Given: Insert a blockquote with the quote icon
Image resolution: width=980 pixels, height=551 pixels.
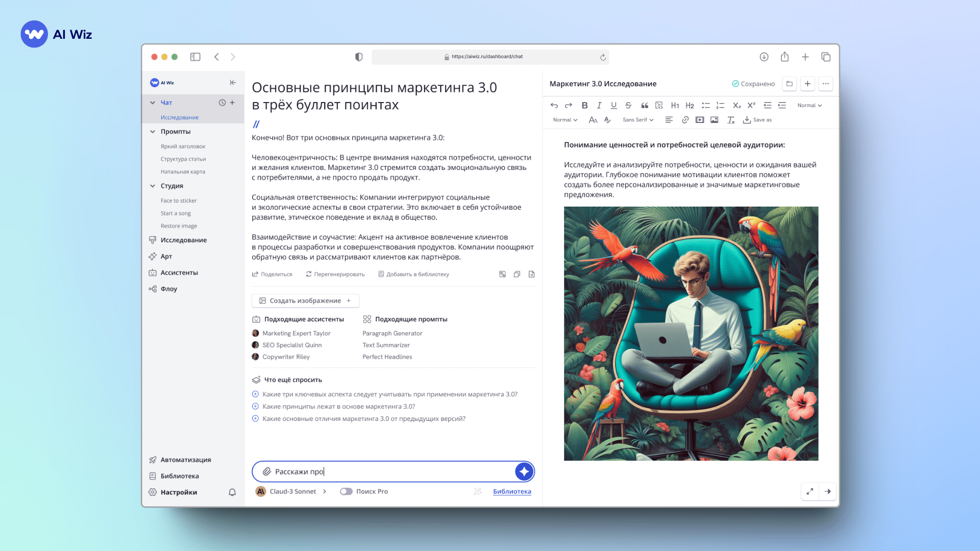Looking at the screenshot, I should click(645, 106).
